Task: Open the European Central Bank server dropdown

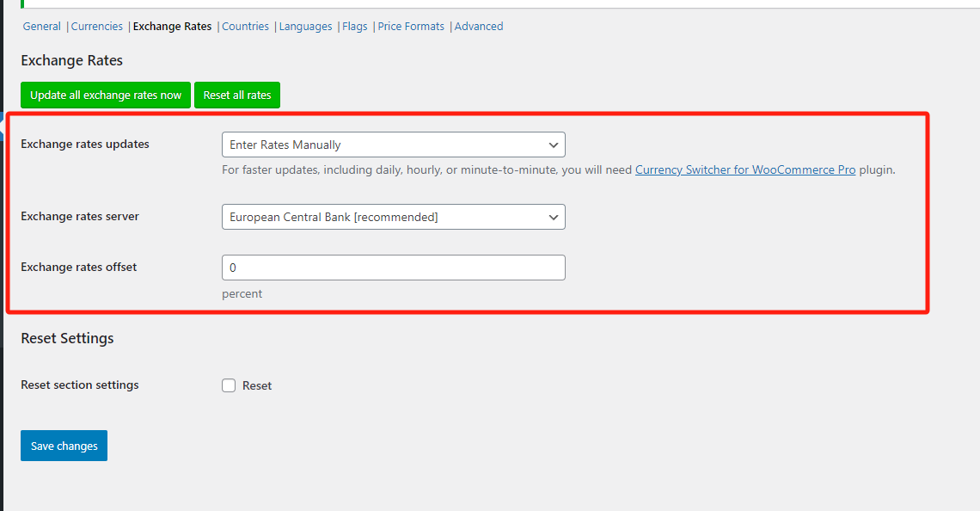Action: (x=393, y=217)
